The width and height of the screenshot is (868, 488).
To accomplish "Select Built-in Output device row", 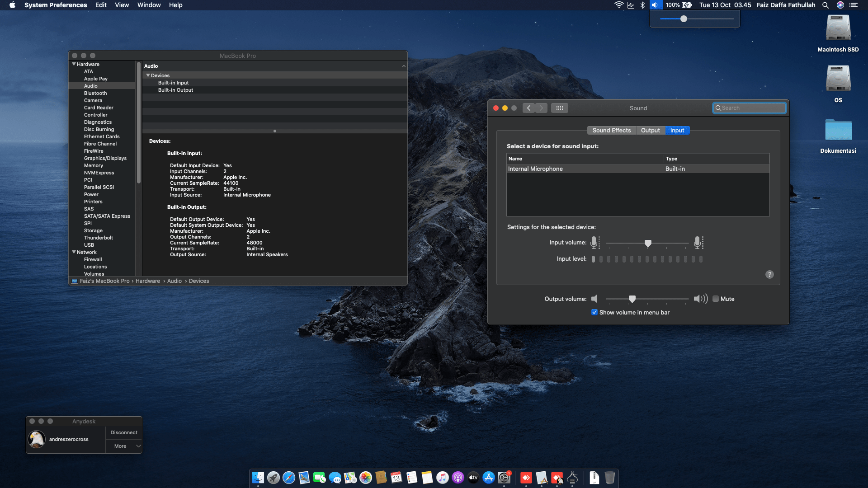I will [x=275, y=90].
